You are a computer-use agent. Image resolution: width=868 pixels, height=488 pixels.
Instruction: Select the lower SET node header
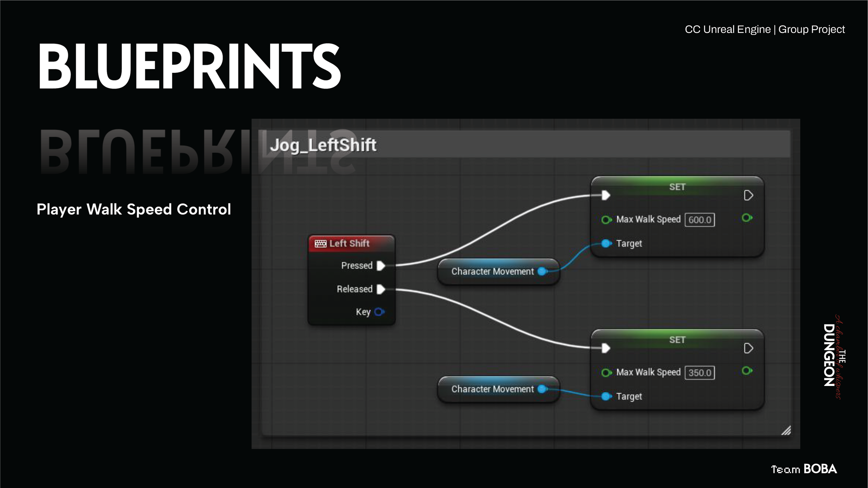pos(677,339)
